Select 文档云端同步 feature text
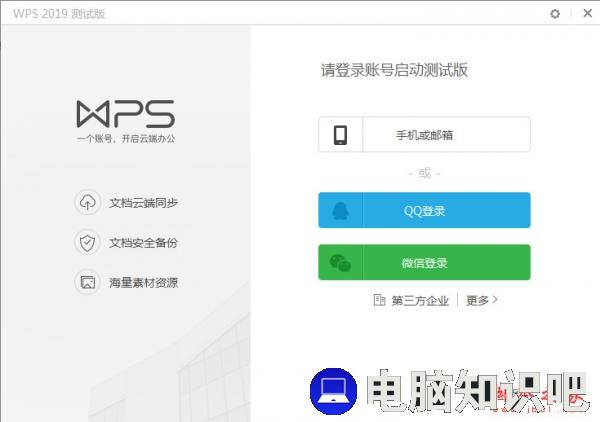 143,203
